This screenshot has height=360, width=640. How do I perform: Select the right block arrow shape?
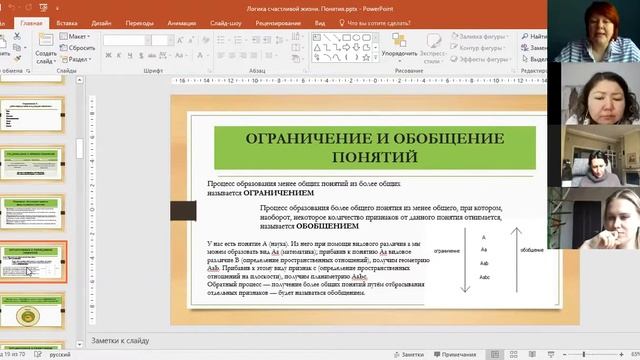click(x=347, y=48)
